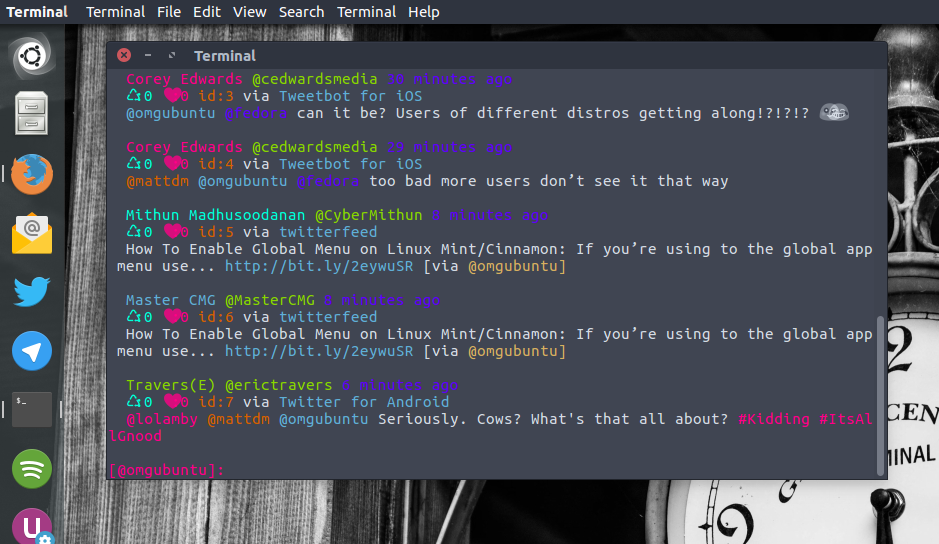This screenshot has height=544, width=939.
Task: Open the Edit menu
Action: (x=207, y=12)
